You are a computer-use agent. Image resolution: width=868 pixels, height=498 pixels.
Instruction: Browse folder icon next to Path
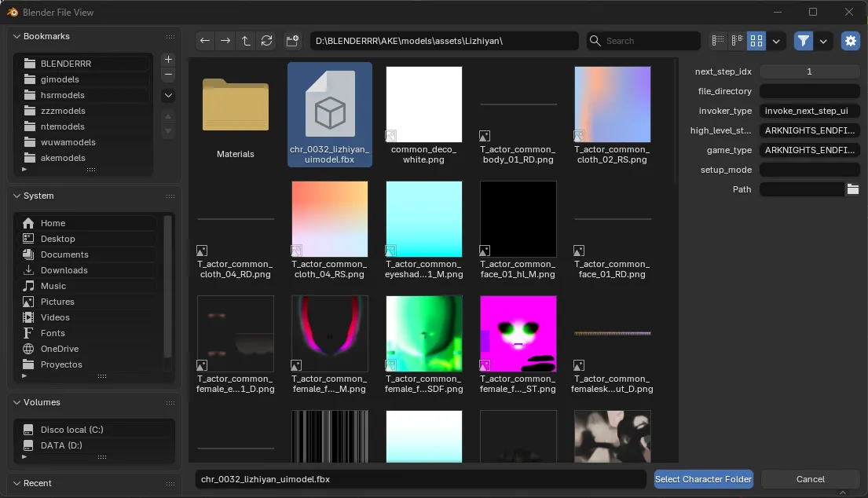(x=853, y=189)
